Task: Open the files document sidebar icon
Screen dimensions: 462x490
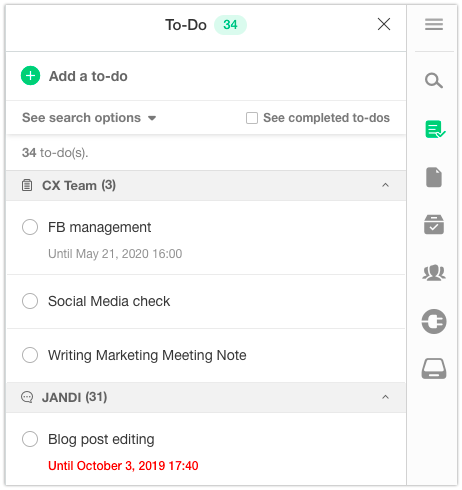Action: [434, 177]
